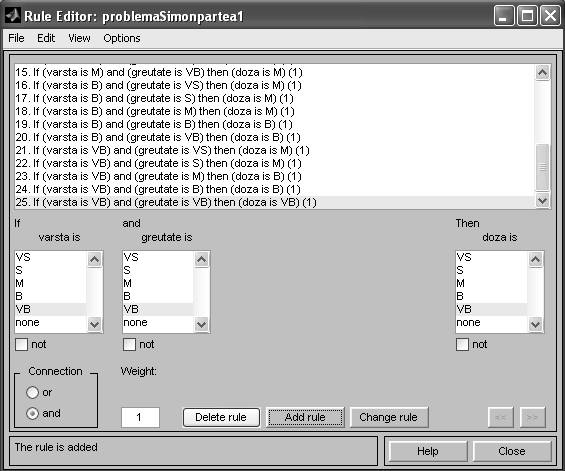The height and width of the screenshot is (471, 565).
Task: Select the 'or' connection radio button
Action: 32,392
